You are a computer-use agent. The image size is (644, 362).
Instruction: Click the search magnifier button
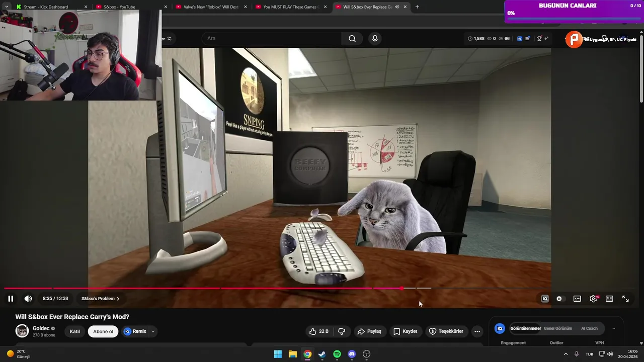352,39
